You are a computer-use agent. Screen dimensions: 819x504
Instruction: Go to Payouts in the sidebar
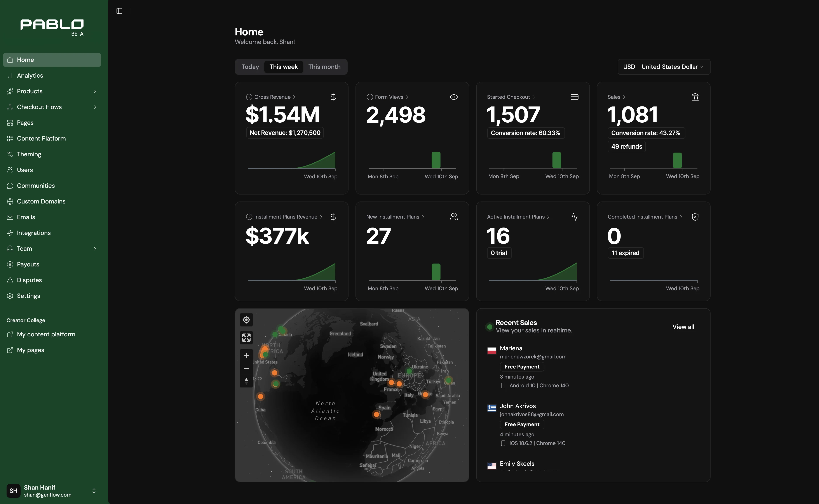28,264
